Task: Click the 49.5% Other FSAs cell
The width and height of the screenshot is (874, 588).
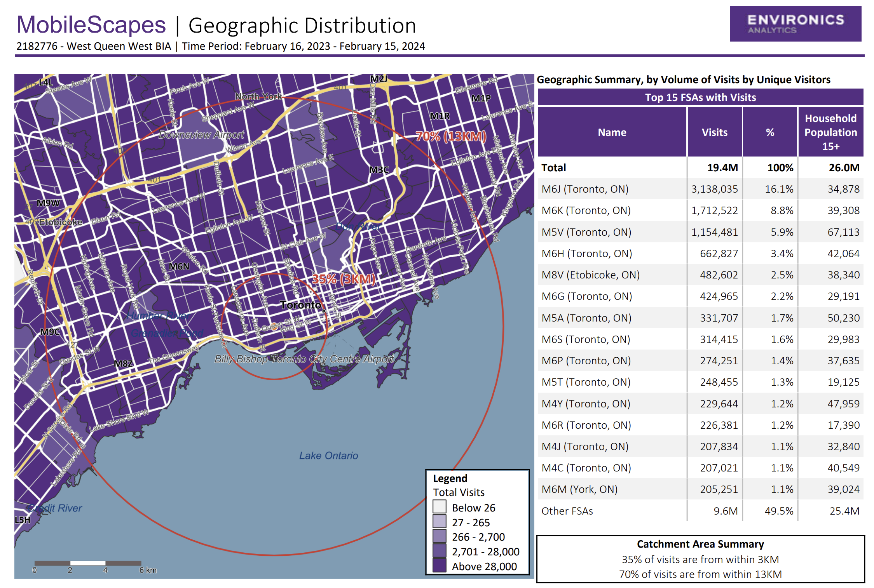Action: tap(779, 511)
